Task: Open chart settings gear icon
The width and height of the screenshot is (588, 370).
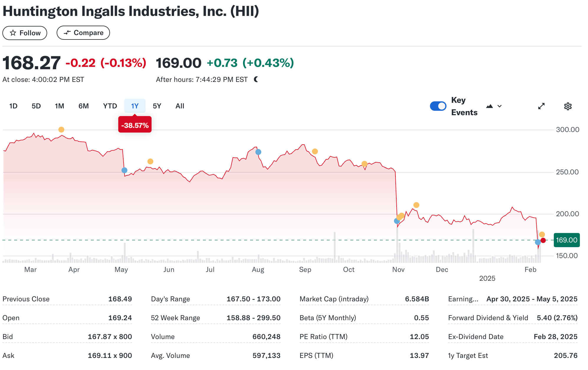Action: pos(568,106)
